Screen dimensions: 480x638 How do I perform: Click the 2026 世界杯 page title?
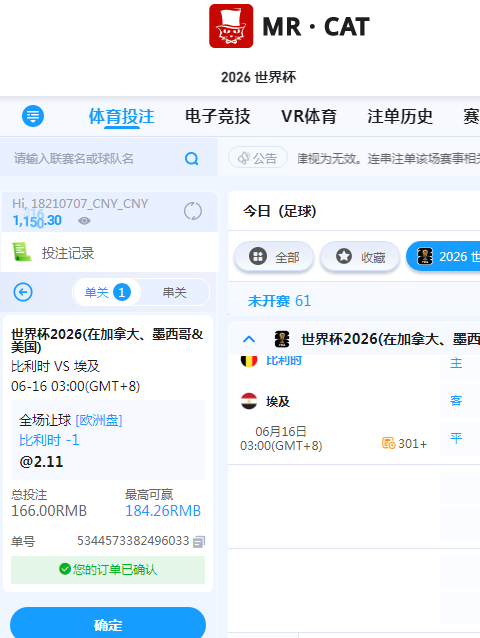(x=259, y=77)
